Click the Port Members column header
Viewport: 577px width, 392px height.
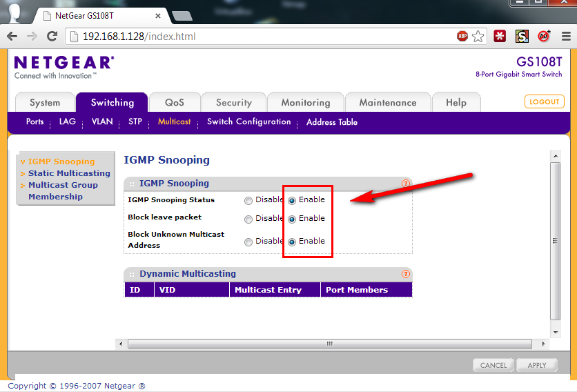click(x=366, y=290)
